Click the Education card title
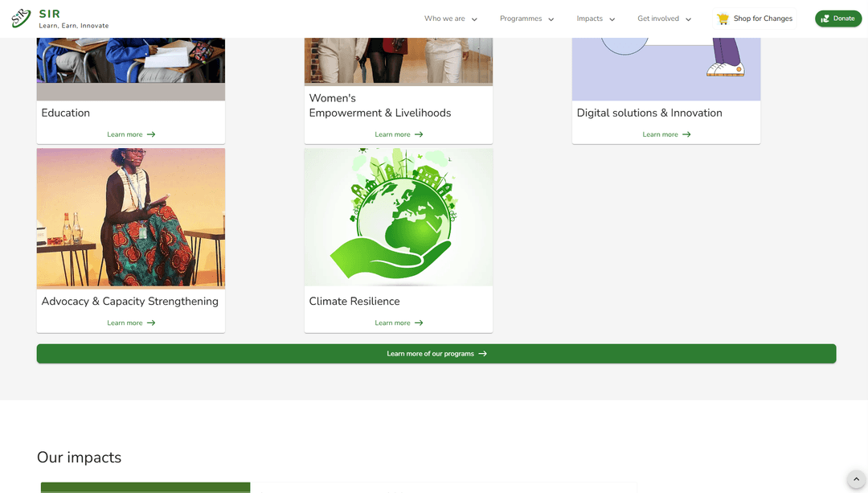 66,113
